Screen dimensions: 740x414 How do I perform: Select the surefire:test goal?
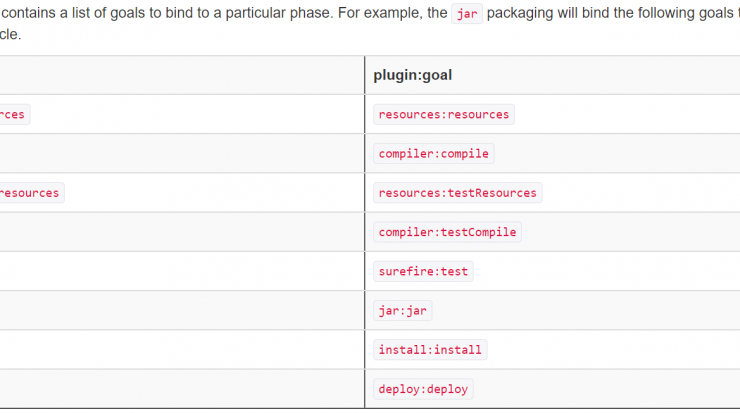pyautogui.click(x=423, y=271)
